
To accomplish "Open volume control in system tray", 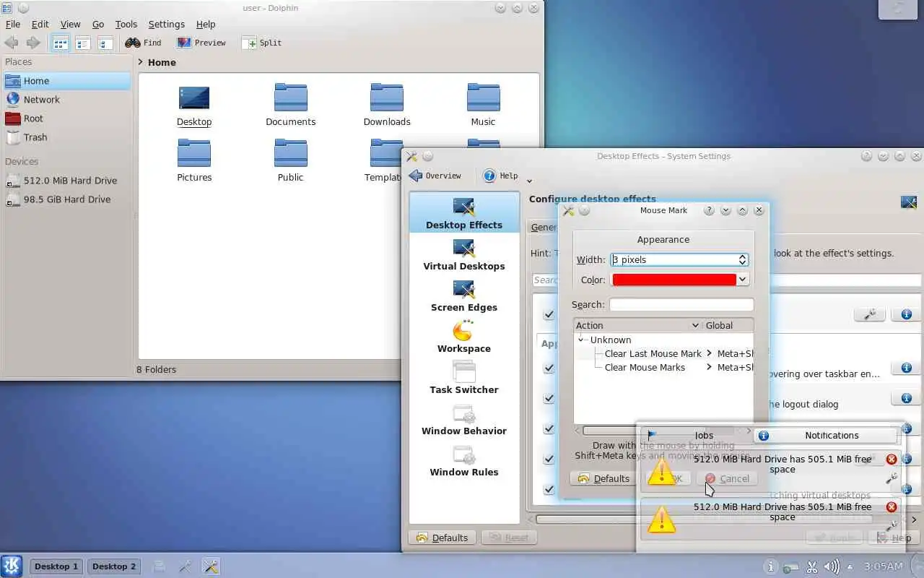I will point(832,566).
